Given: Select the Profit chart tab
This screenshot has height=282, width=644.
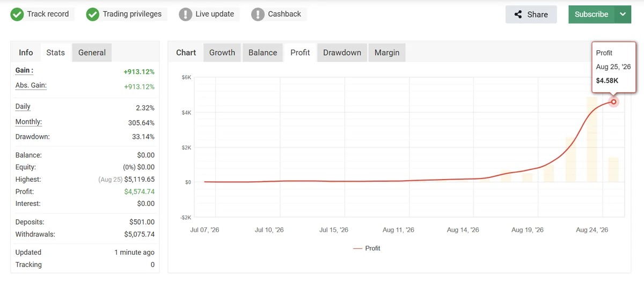Looking at the screenshot, I should pyautogui.click(x=300, y=53).
